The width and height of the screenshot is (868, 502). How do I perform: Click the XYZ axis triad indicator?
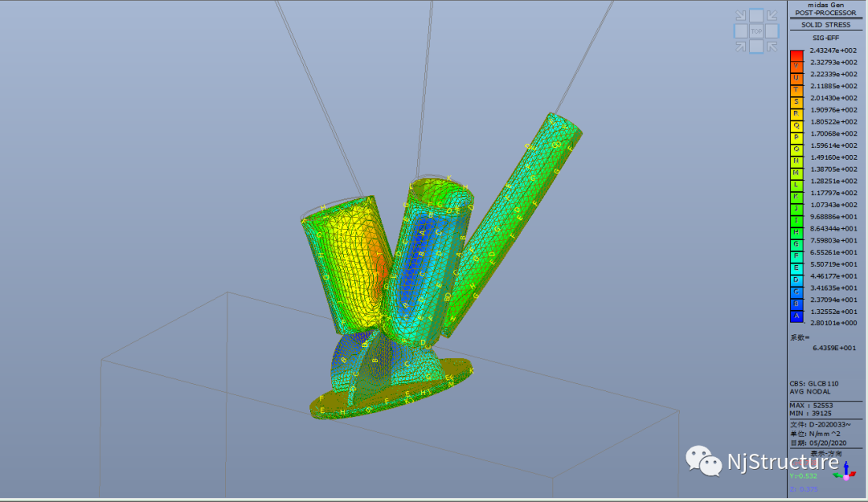pos(845,472)
